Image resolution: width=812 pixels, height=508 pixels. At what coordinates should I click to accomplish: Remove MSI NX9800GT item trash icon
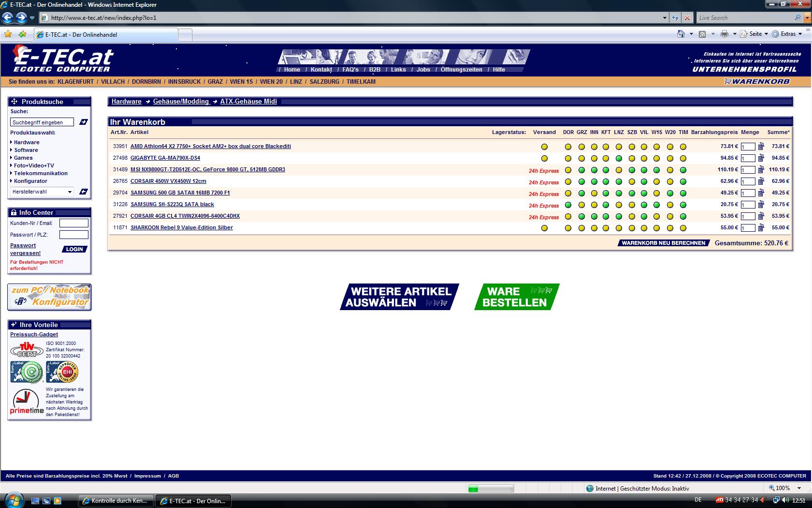click(x=761, y=169)
